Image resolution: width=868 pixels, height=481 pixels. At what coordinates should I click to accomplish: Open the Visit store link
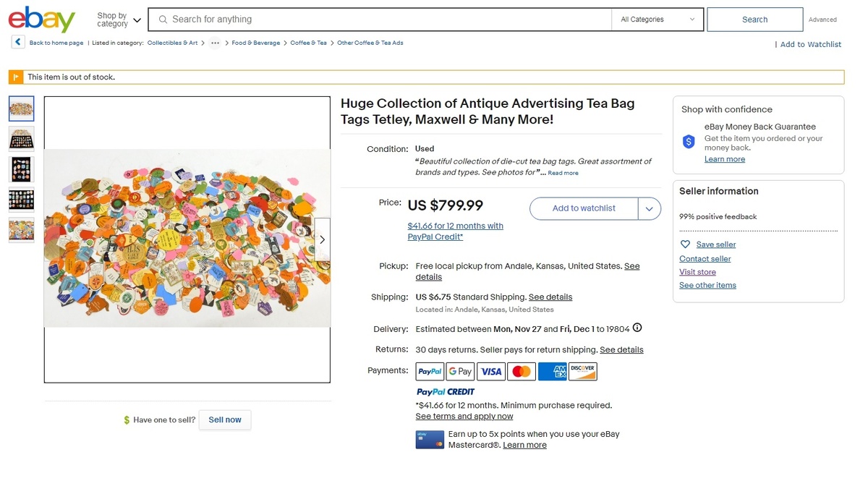[697, 272]
